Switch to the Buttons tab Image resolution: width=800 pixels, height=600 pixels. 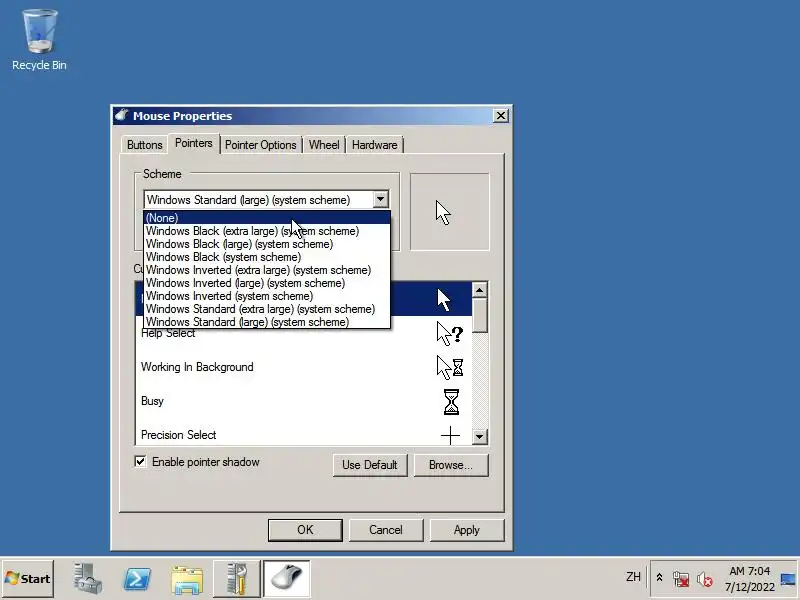point(144,145)
